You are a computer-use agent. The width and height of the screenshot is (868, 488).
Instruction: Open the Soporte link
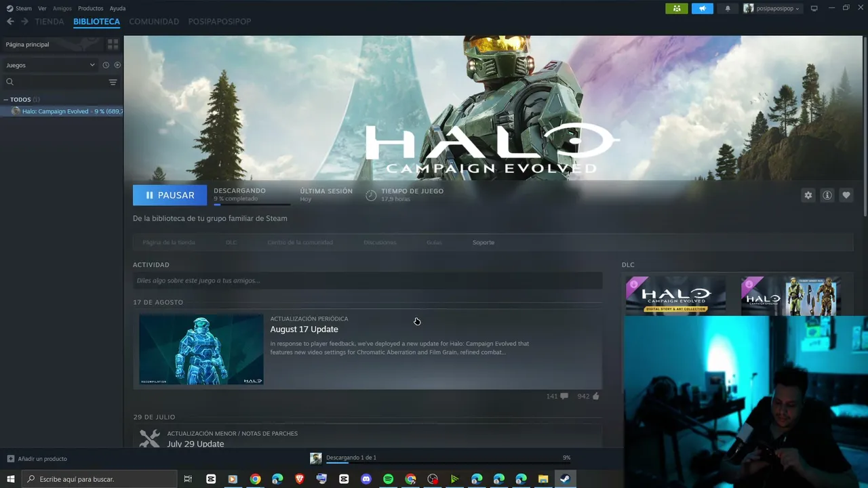click(484, 243)
